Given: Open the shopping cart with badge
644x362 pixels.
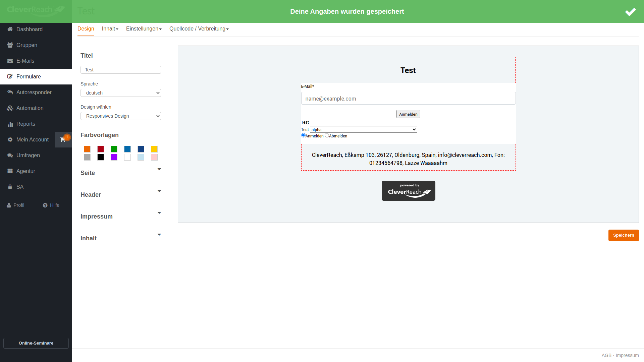Looking at the screenshot, I should pos(63,139).
